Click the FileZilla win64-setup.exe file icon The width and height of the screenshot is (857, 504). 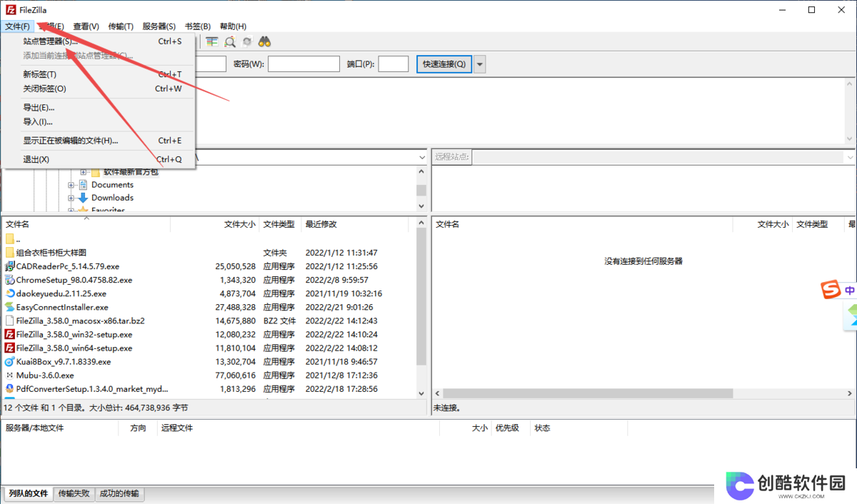[10, 348]
